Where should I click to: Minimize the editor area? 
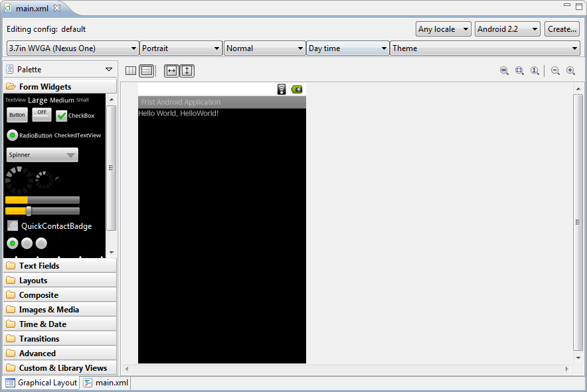tap(567, 5)
